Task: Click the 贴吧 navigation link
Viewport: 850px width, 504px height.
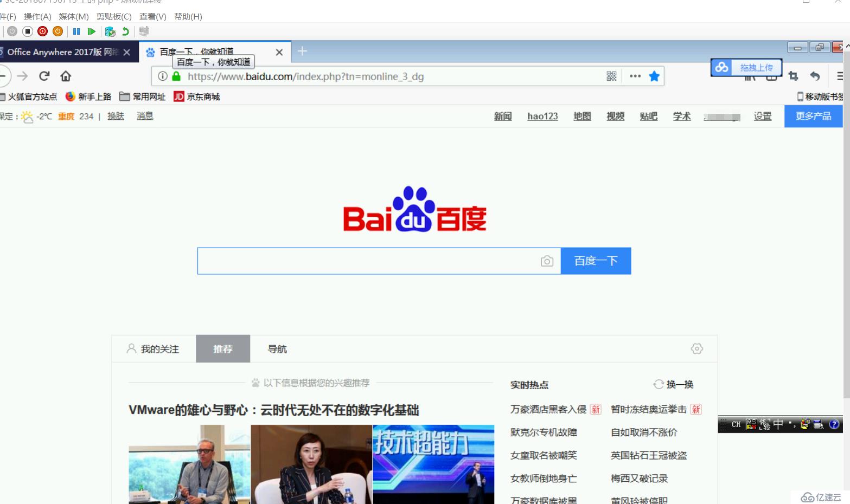Action: 648,116
